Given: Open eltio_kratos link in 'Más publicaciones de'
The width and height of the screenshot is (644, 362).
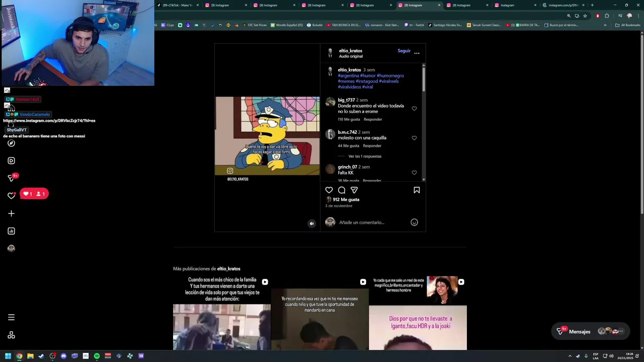Looking at the screenshot, I should pyautogui.click(x=228, y=268).
